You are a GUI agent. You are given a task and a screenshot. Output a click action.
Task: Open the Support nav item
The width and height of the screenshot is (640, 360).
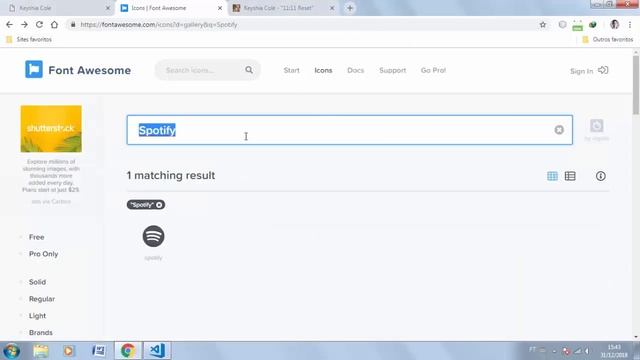[x=393, y=70]
